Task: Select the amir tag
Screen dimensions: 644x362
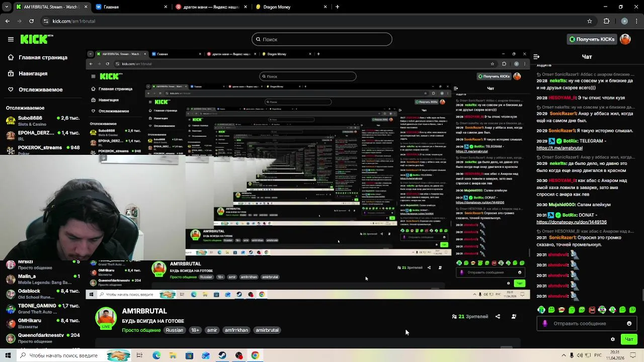Action: (212, 330)
